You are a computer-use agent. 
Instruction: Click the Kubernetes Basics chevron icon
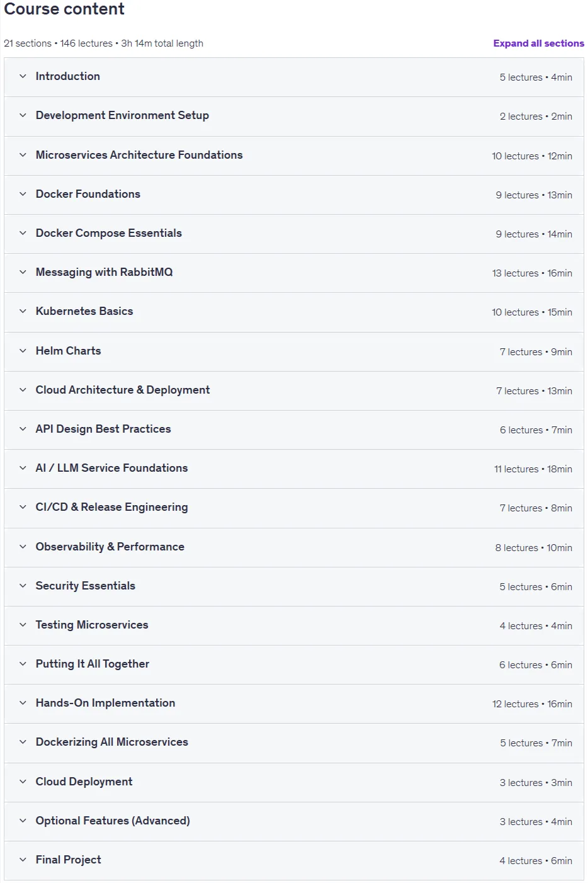point(23,311)
